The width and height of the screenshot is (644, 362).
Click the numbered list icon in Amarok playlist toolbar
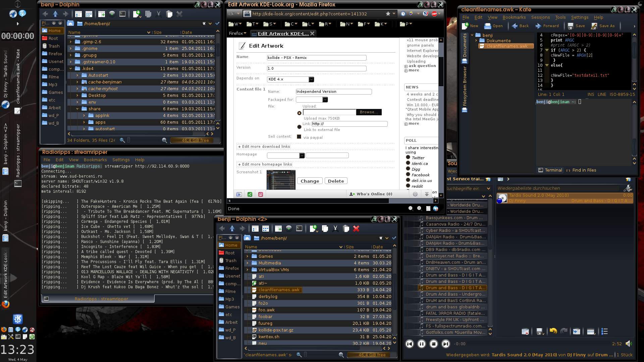pyautogui.click(x=604, y=331)
